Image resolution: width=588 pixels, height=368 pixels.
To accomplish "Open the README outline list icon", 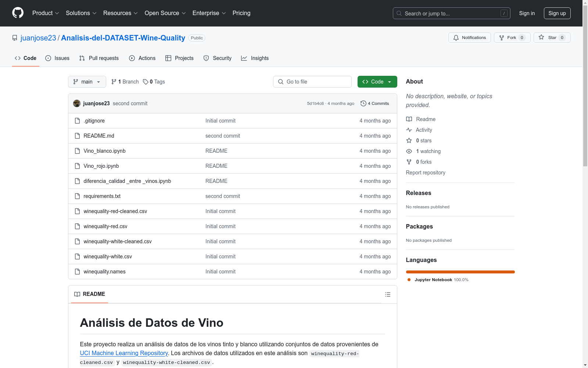I will tap(388, 294).
